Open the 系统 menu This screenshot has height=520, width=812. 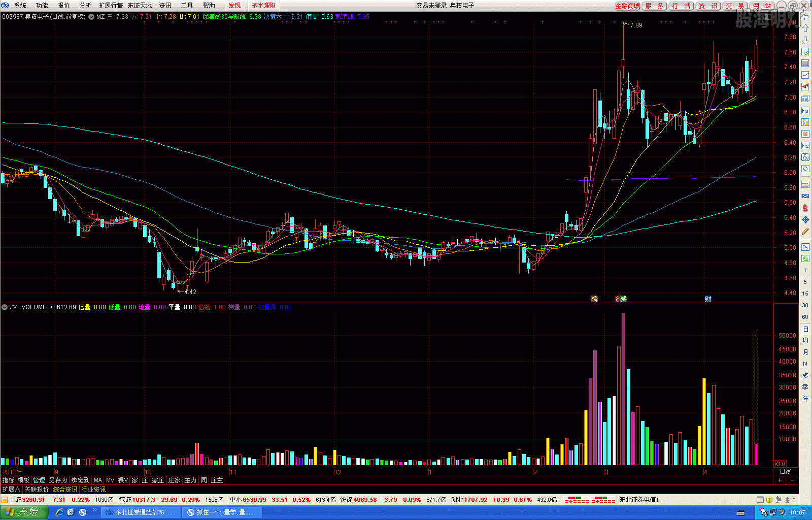(x=20, y=6)
